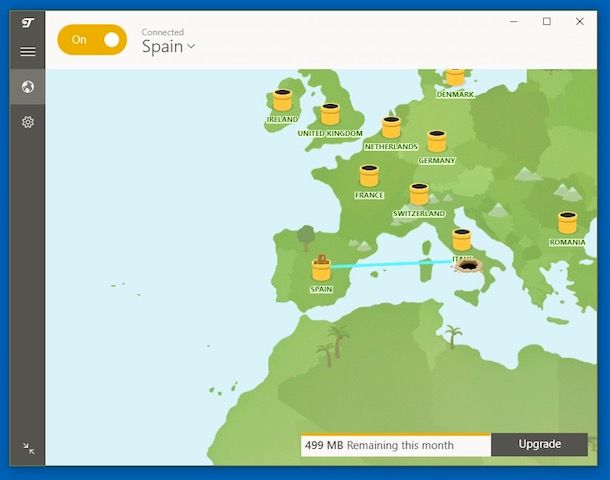Click the ROMANIA map label
Screen dimensions: 610x480
click(567, 242)
